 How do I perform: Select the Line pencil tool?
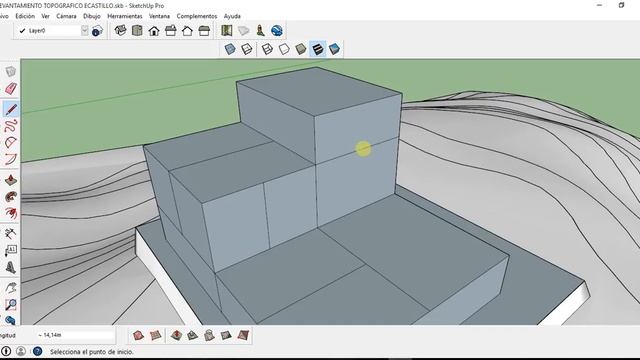click(11, 109)
